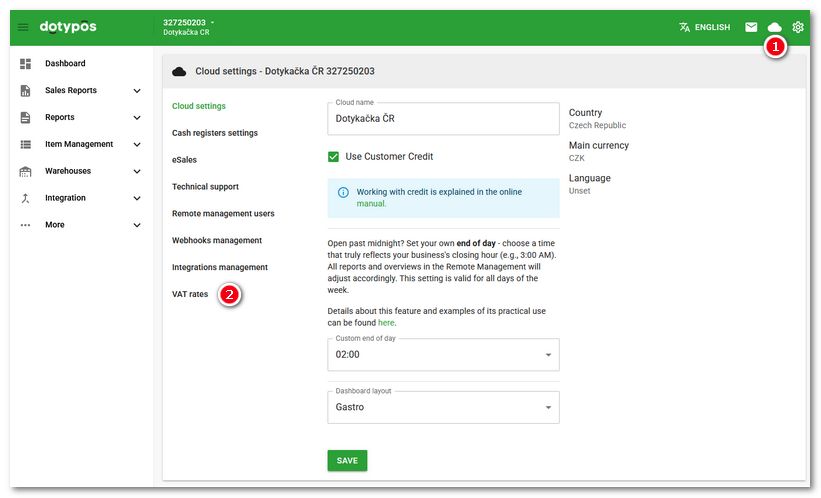The image size is (821, 498).
Task: Expand the Sales Reports menu chevron
Action: pyautogui.click(x=137, y=91)
